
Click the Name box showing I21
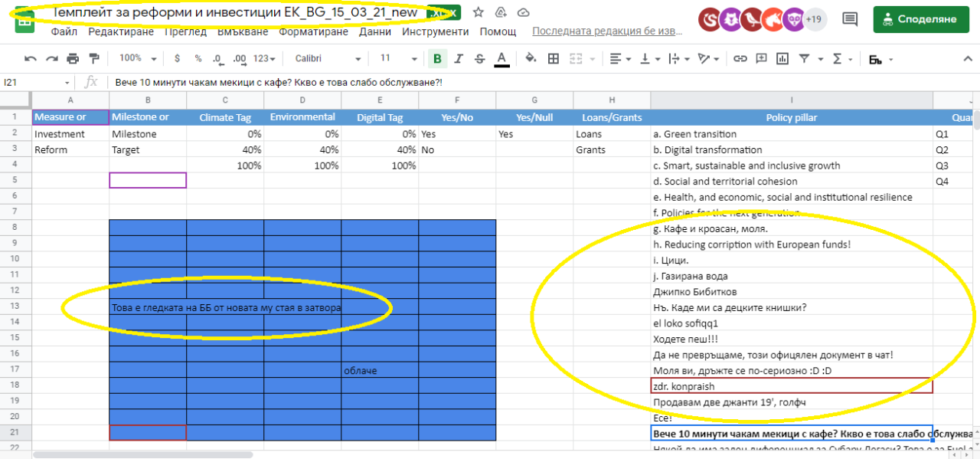(34, 82)
